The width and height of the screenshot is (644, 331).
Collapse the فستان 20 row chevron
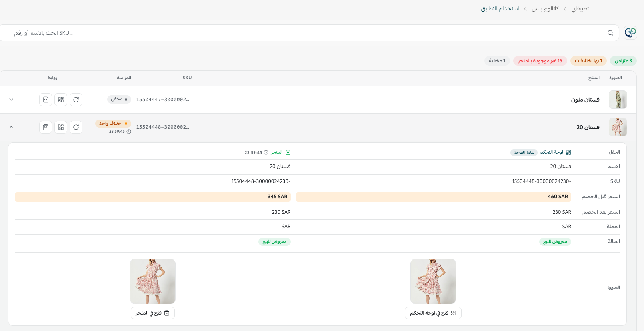click(x=11, y=127)
